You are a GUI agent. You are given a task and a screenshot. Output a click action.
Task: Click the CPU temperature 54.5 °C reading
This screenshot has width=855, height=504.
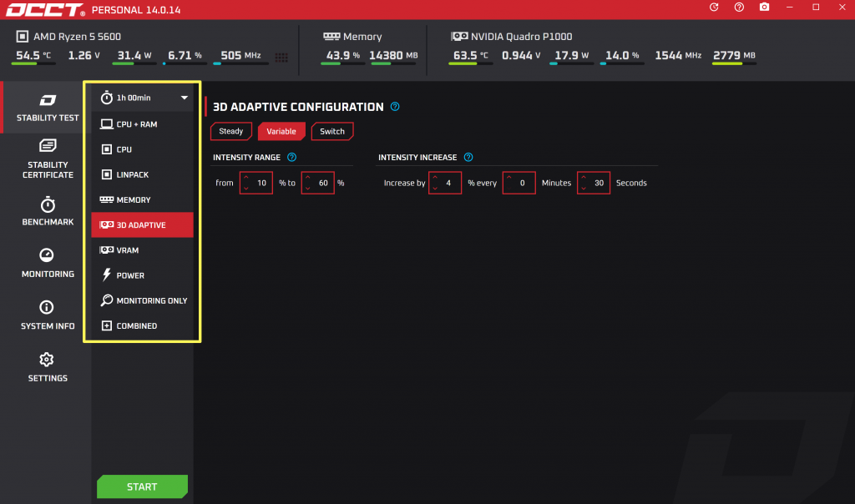pos(33,56)
